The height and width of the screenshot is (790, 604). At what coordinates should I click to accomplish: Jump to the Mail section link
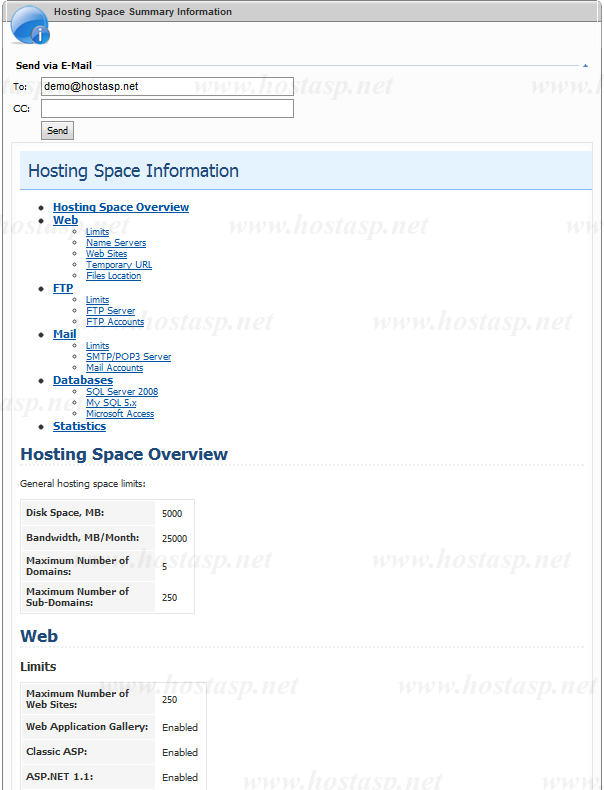[x=64, y=334]
